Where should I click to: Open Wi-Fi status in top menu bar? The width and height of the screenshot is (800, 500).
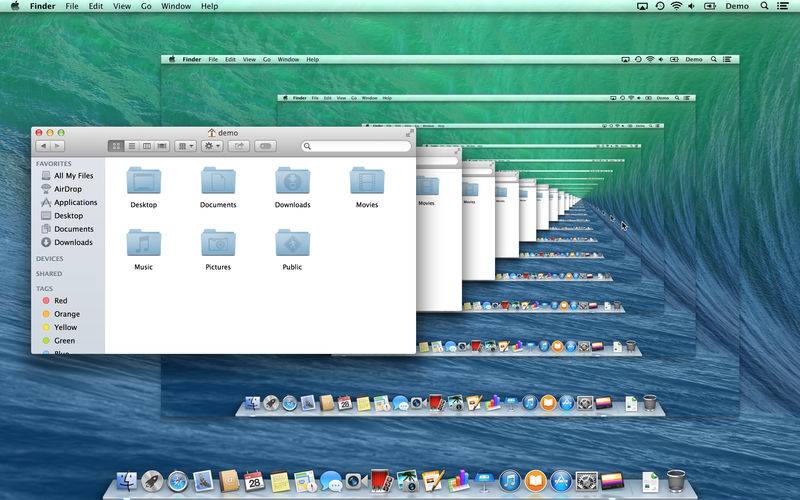click(676, 6)
